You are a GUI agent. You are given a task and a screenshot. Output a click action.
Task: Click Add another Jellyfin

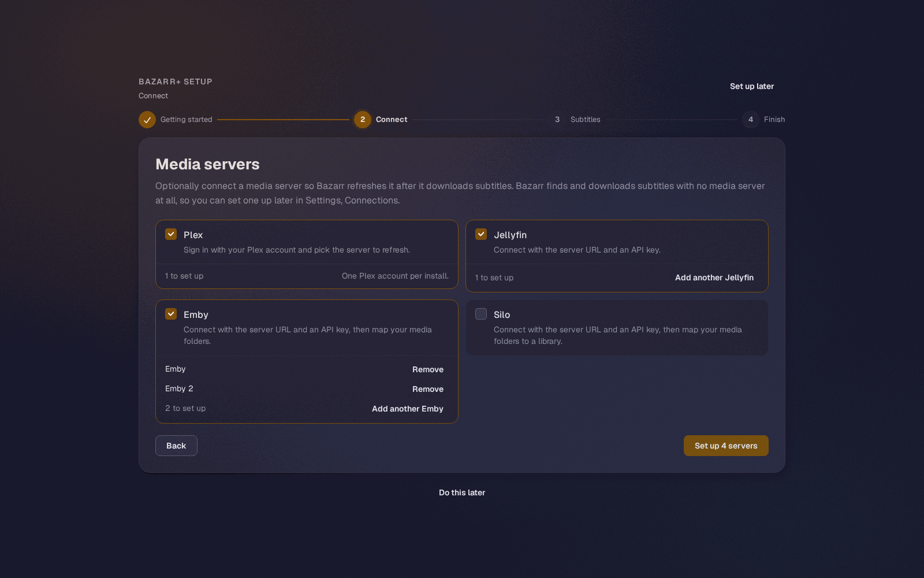pyautogui.click(x=714, y=277)
